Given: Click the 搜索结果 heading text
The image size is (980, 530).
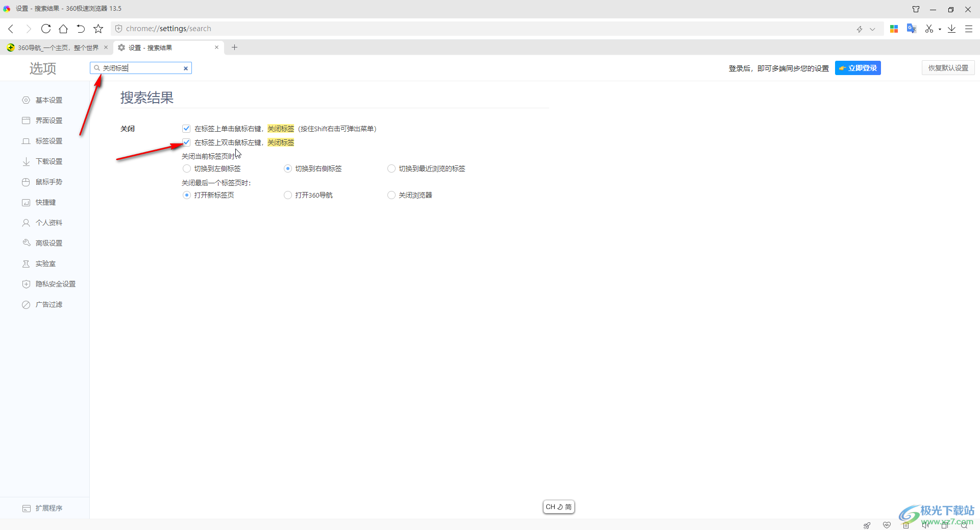Looking at the screenshot, I should pyautogui.click(x=147, y=97).
